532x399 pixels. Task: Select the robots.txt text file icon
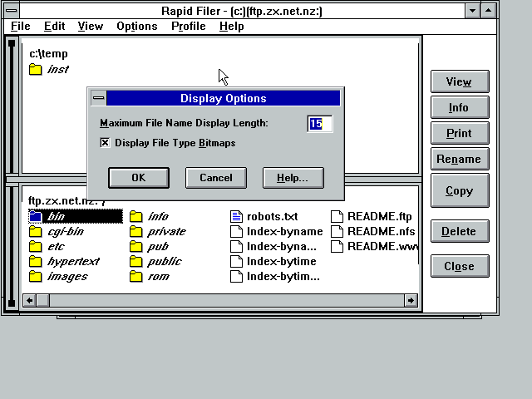point(236,216)
